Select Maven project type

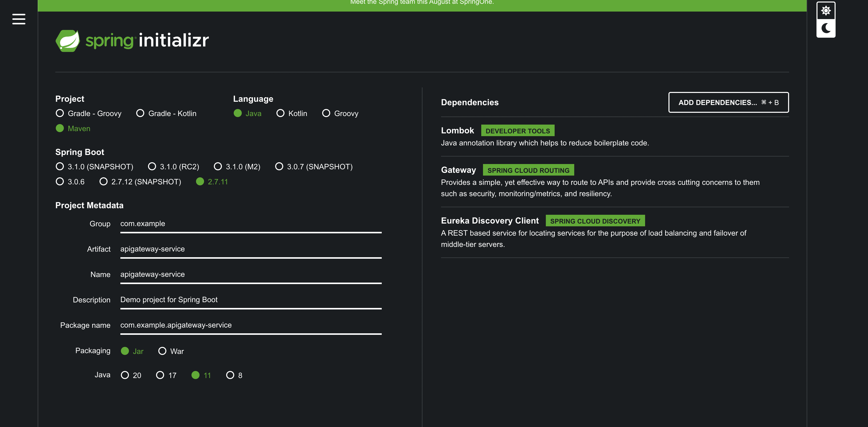[x=73, y=128]
